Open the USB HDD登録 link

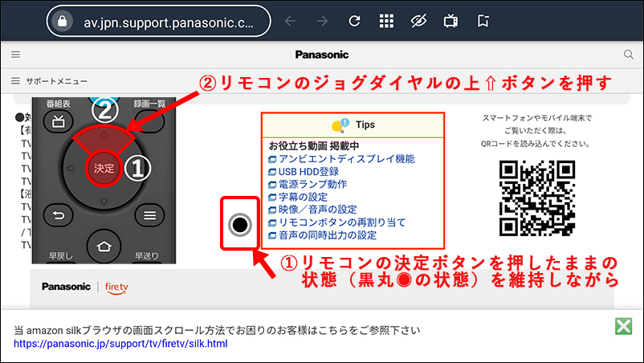point(308,172)
